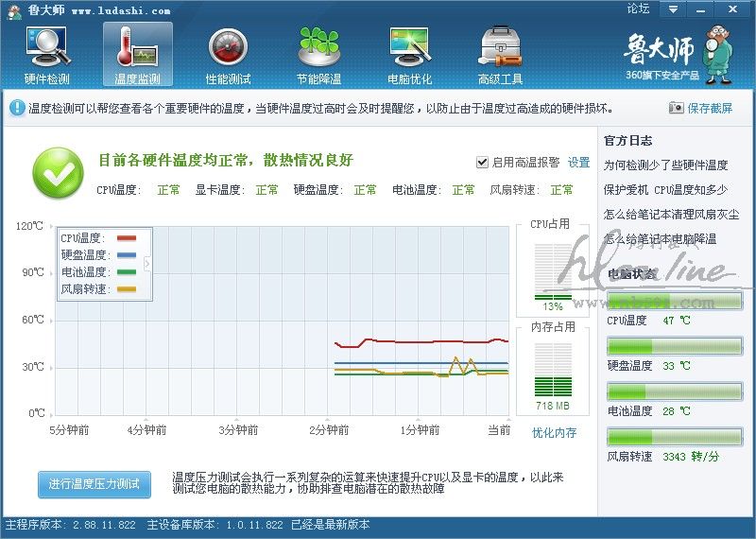Select the 温度监测 thermometer icon
Viewport: 756px width, 539px height.
point(137,45)
